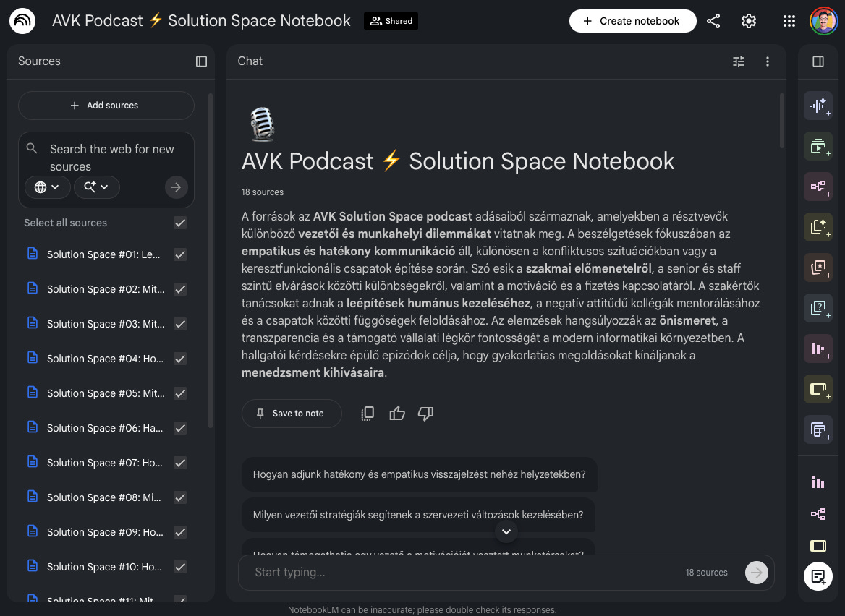
Task: Open source Solution Space #01: Le...
Action: tap(103, 254)
